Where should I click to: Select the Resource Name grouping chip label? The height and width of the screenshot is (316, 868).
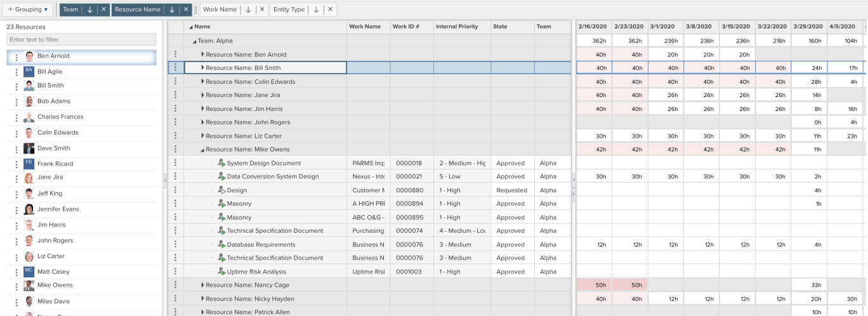[138, 10]
